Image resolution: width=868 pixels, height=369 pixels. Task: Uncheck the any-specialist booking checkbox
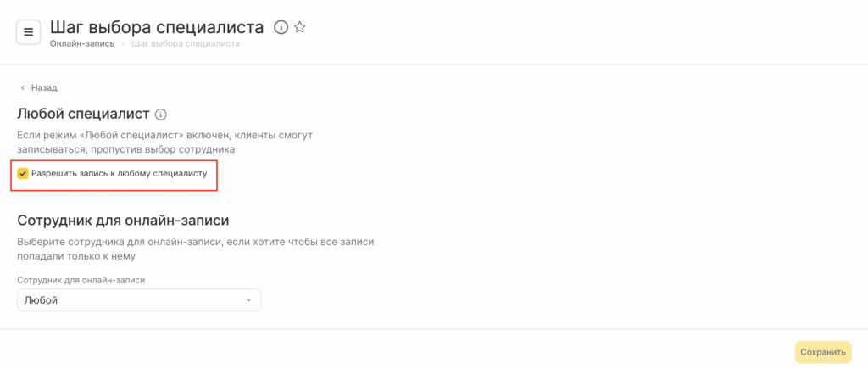(x=23, y=173)
